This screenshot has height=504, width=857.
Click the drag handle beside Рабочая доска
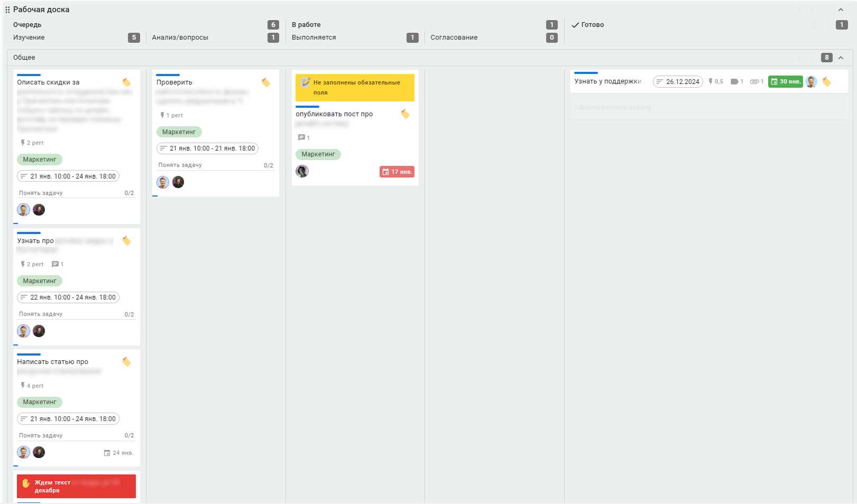(x=7, y=10)
